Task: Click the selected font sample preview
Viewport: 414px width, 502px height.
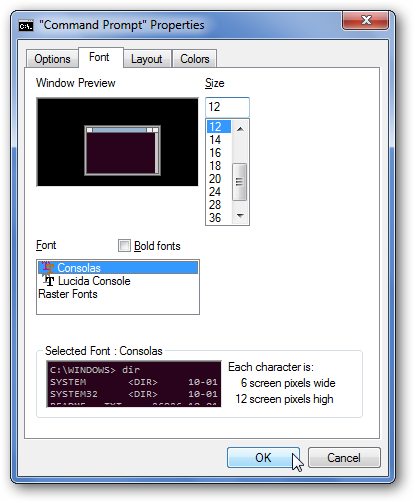Action: [134, 384]
